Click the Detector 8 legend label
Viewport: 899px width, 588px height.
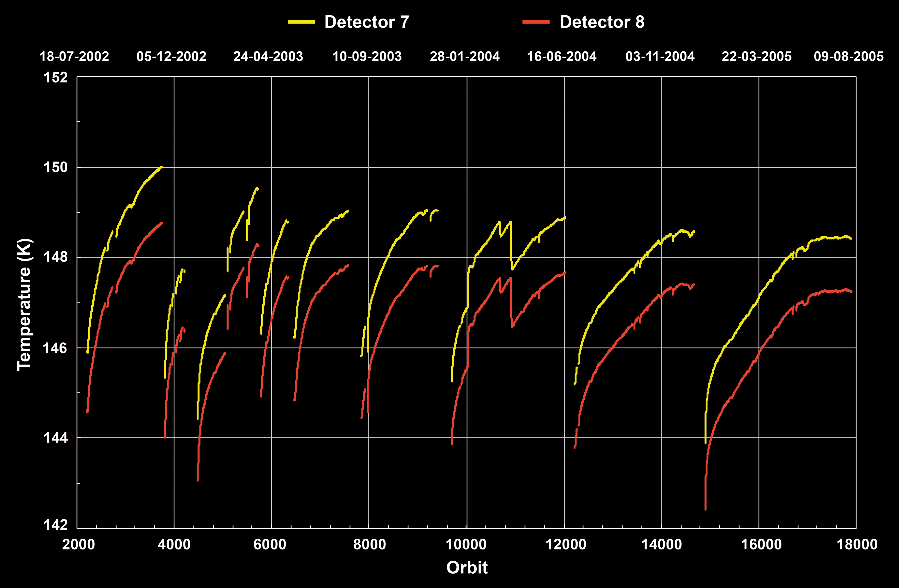pos(602,22)
